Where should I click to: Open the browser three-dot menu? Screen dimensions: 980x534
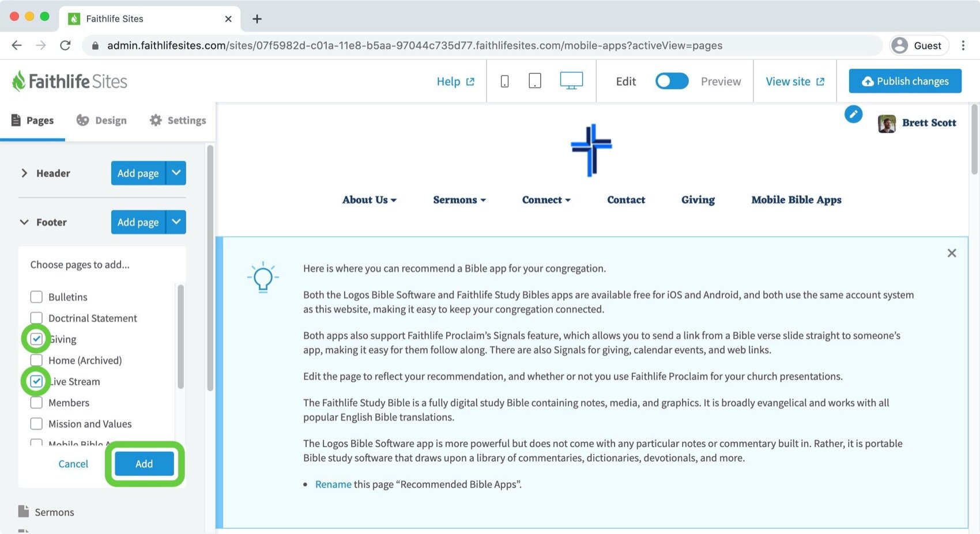click(963, 46)
